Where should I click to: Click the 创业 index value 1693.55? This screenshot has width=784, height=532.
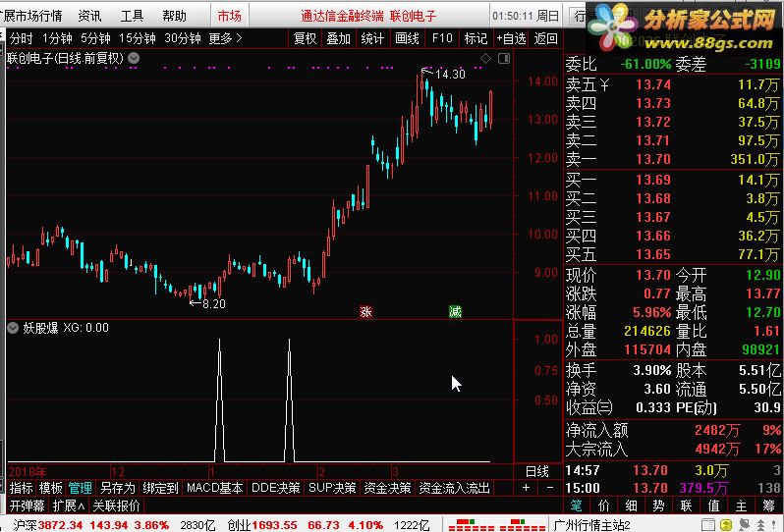coord(274,525)
